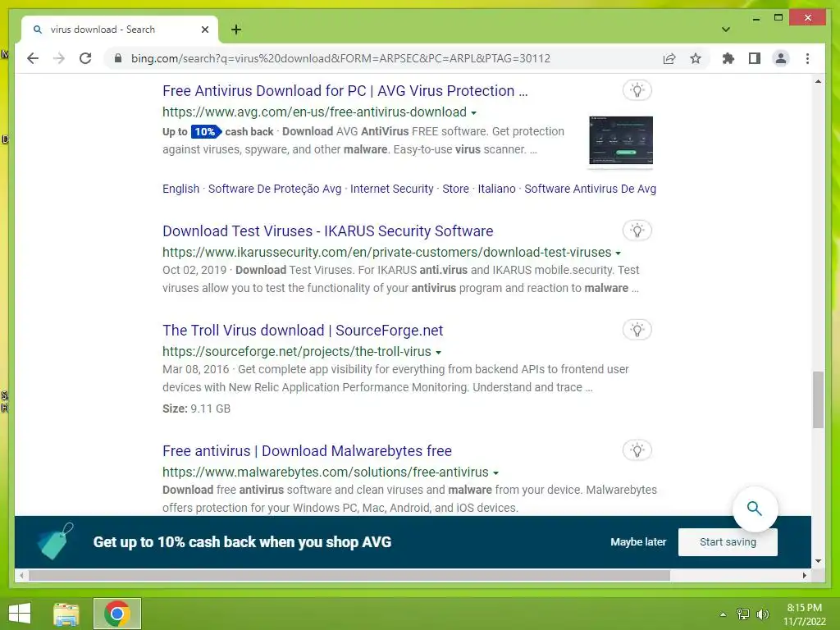Open Free antivirus Download Malwarebytes link
This screenshot has height=630, width=840.
(x=307, y=451)
